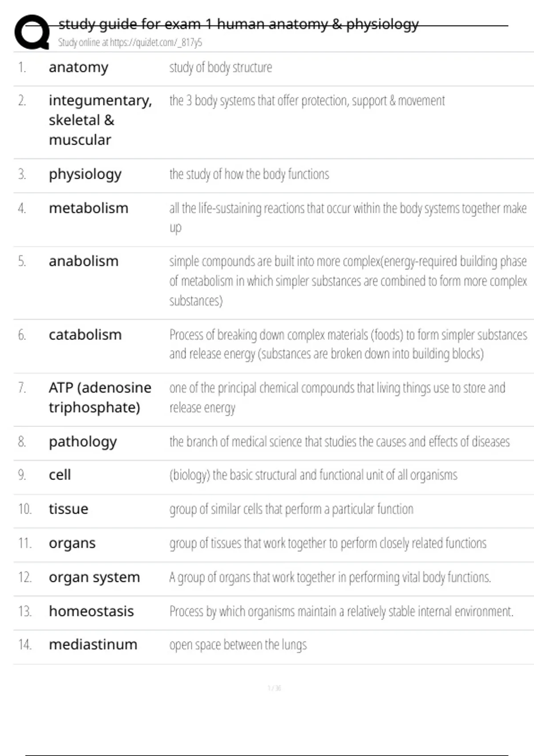Click the "mediastinum" term

(x=93, y=645)
